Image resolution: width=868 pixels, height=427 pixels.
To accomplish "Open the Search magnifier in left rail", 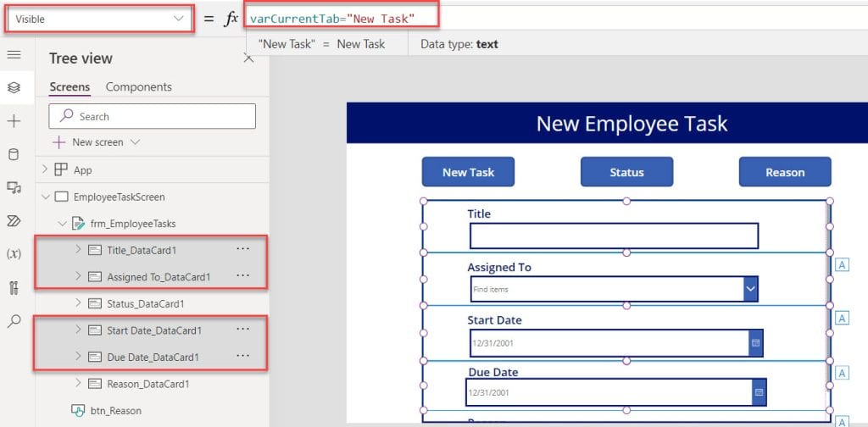I will click(14, 321).
